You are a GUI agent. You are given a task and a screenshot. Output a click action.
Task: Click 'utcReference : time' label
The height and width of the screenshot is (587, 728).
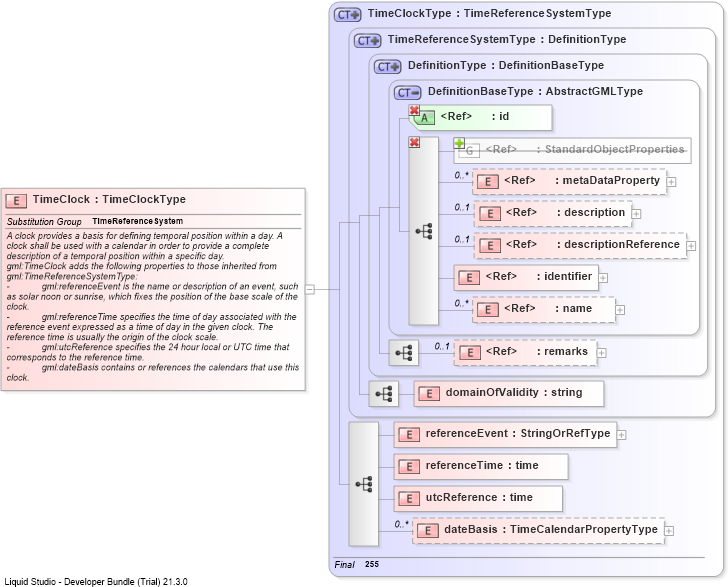pos(479,497)
